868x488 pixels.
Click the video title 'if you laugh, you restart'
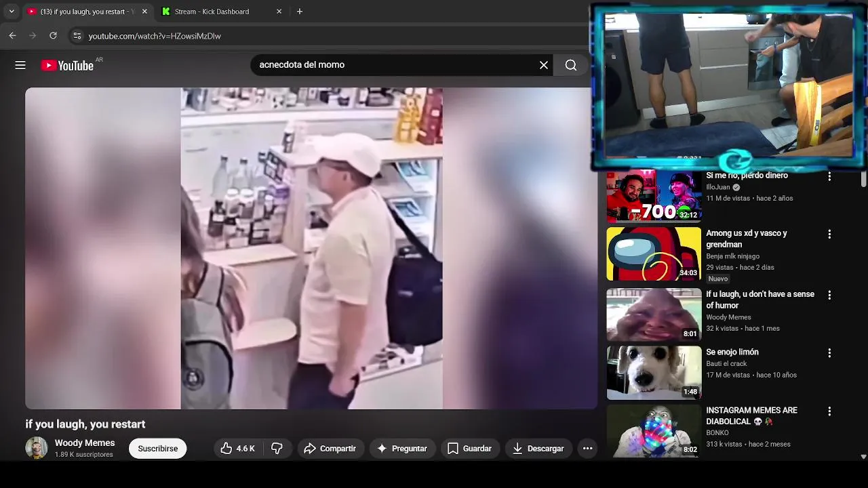(x=85, y=424)
